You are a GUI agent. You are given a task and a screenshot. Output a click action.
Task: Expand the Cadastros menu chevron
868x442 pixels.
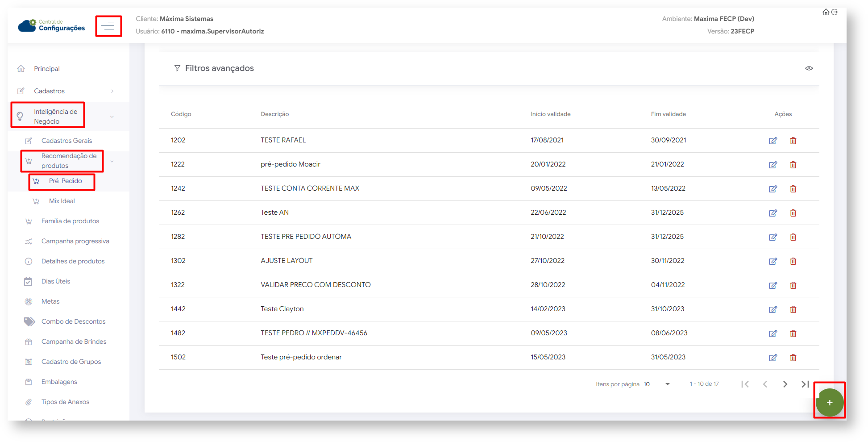(112, 91)
